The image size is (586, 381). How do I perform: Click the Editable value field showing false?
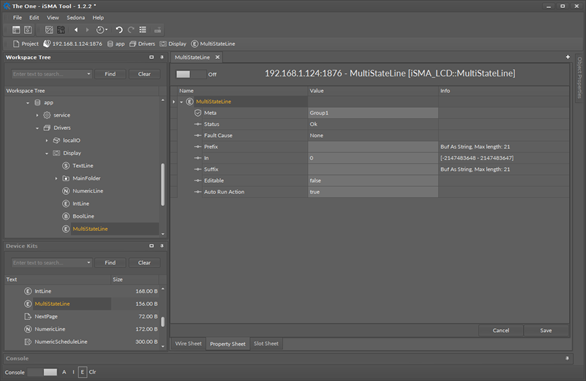(373, 181)
